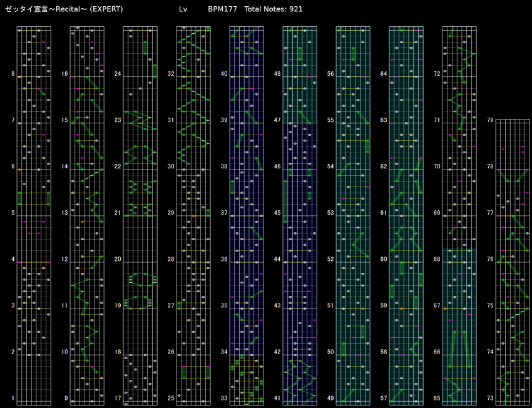Select measure number 1 marker
This screenshot has width=532, height=408.
point(13,399)
